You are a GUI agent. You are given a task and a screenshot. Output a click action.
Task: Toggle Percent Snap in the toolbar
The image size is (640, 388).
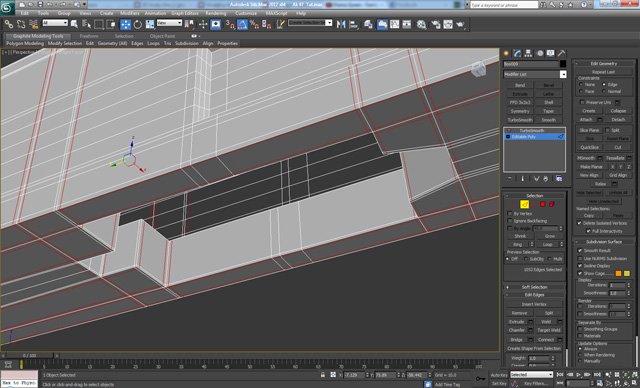254,24
